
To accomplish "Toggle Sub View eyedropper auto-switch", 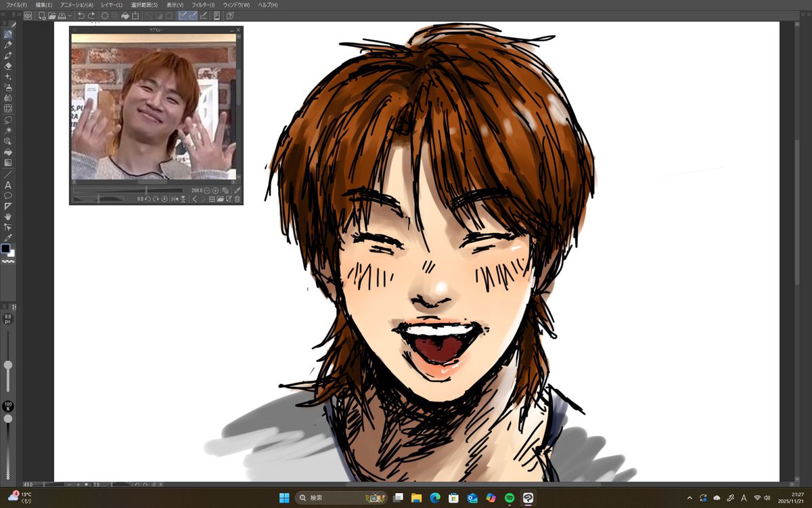I will [237, 190].
